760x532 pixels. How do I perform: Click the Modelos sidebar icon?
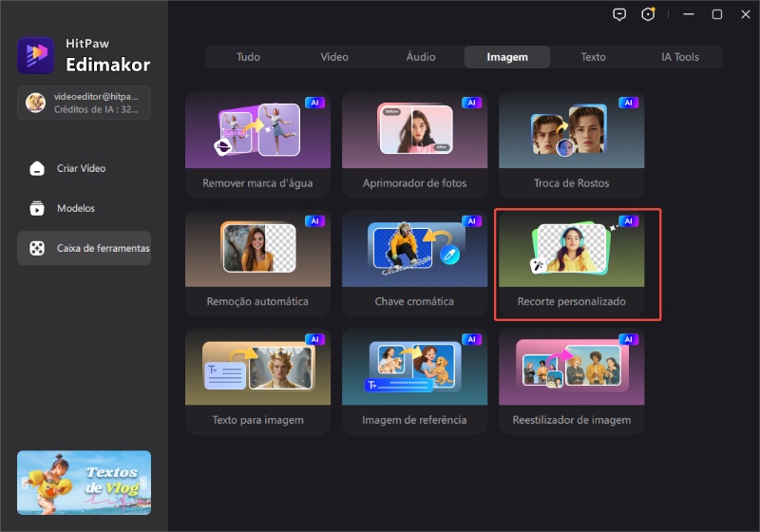(37, 208)
